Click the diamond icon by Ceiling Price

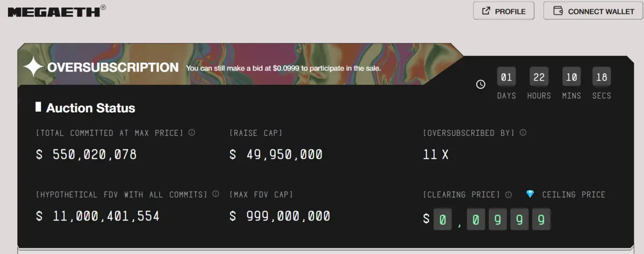530,194
